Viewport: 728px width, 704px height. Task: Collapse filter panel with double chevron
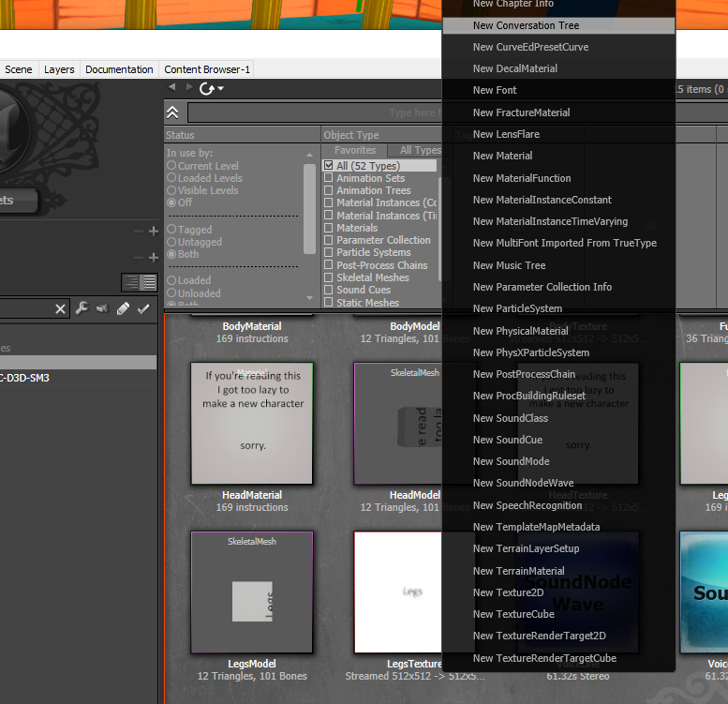[172, 112]
